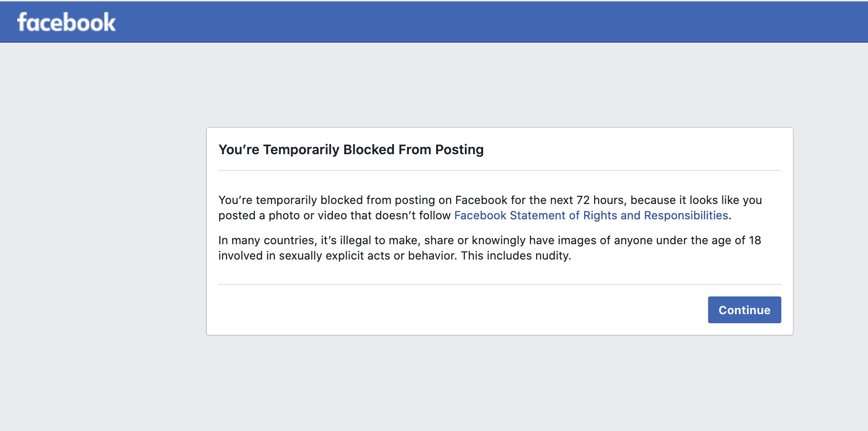Click the word "Posting" in dialog heading

click(459, 150)
